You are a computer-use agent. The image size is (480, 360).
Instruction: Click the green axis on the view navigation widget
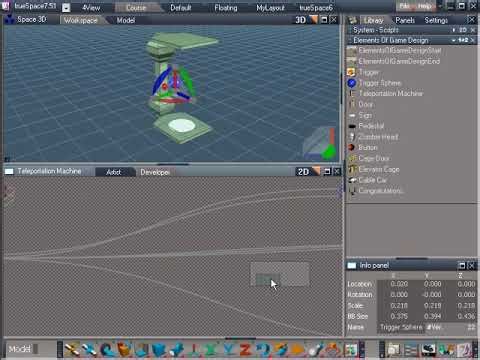[329, 152]
